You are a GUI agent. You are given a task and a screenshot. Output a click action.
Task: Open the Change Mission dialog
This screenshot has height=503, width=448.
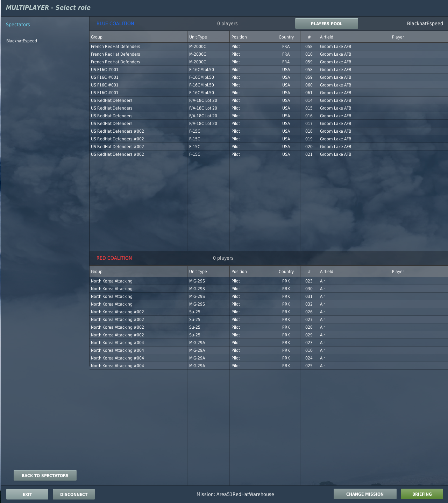click(365, 494)
